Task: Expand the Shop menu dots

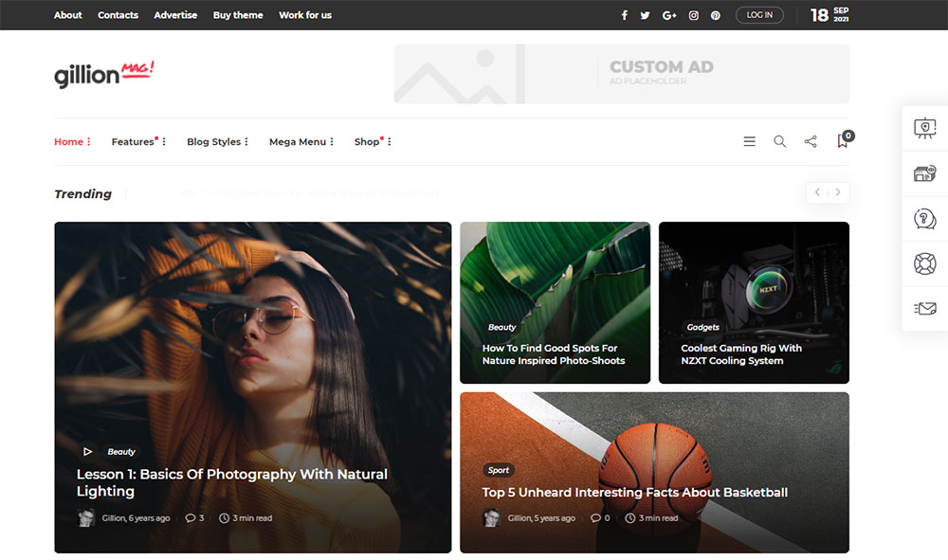Action: point(390,141)
